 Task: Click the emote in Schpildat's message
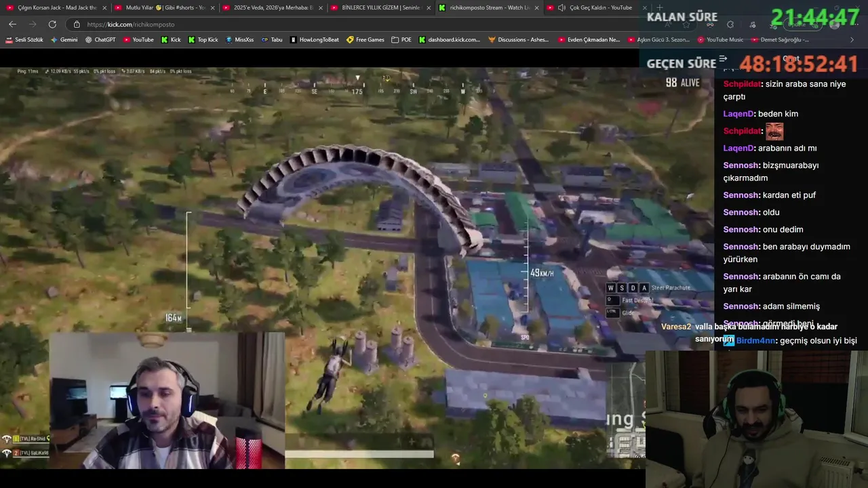774,131
